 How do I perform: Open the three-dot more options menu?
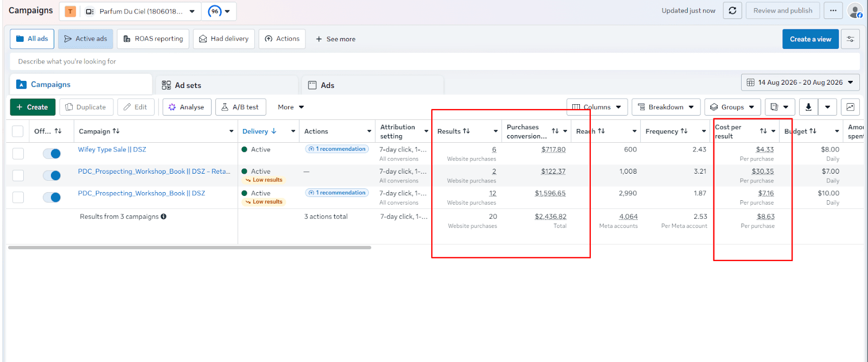[833, 10]
